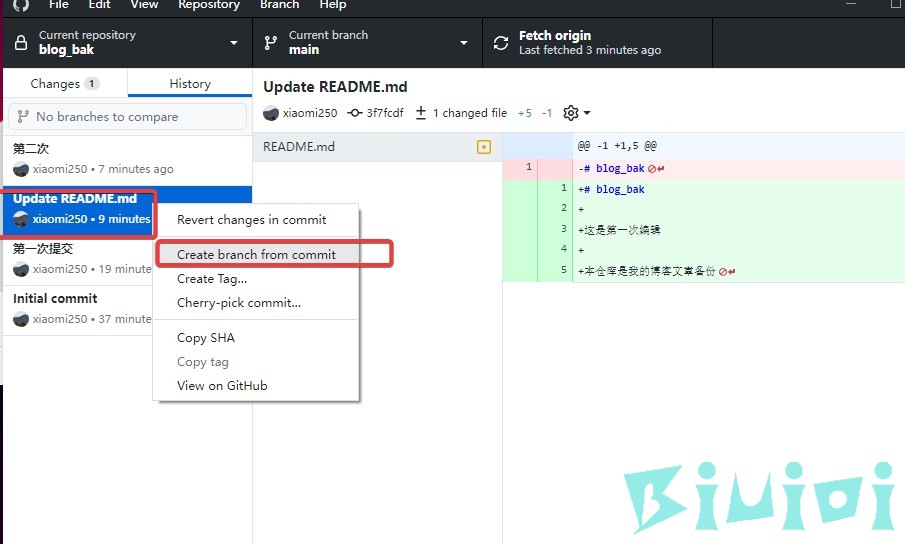The width and height of the screenshot is (905, 544).
Task: Click the git branch icon beside Current branch
Action: (x=270, y=43)
